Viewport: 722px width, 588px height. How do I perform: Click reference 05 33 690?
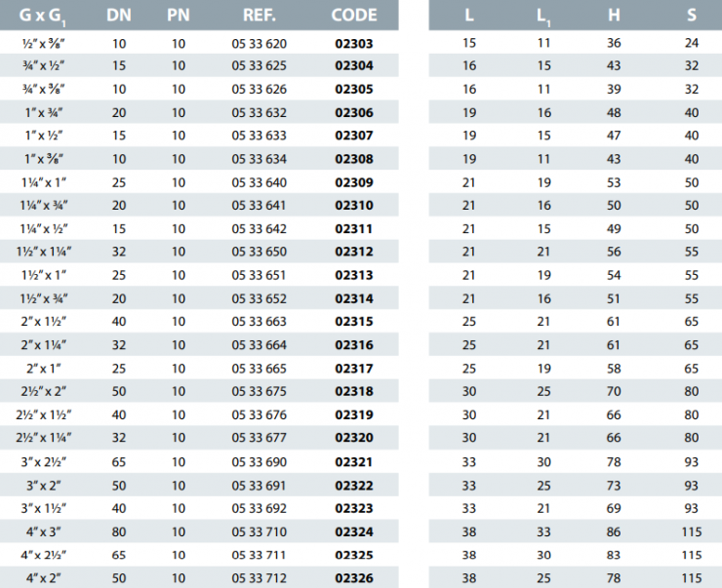[x=260, y=460]
